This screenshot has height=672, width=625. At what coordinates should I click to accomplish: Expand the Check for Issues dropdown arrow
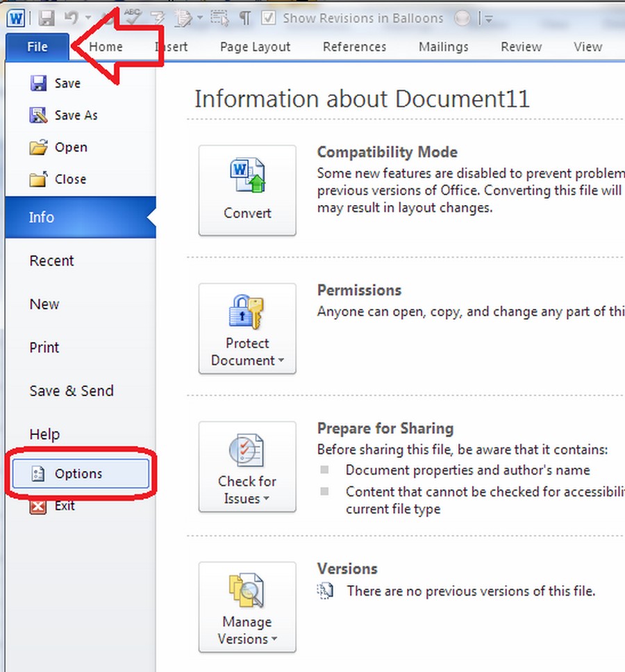(x=267, y=498)
